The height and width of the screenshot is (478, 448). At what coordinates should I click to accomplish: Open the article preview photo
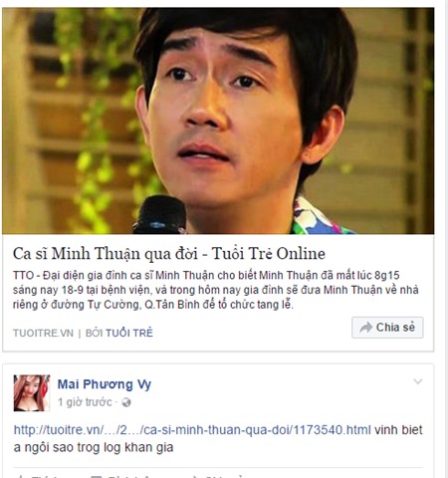218,120
